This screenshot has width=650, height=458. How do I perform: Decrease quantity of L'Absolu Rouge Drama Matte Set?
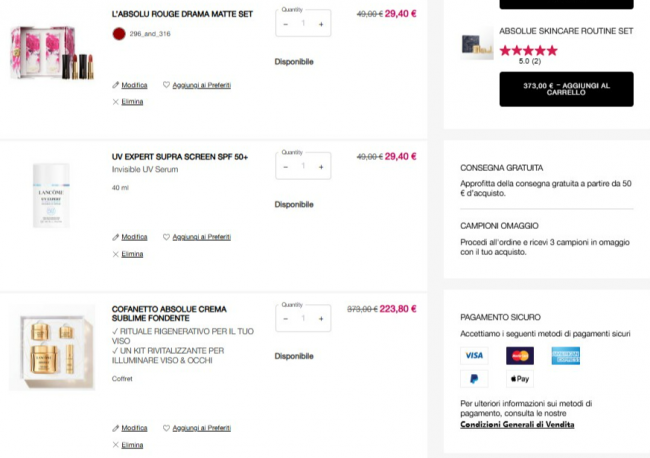click(x=285, y=24)
